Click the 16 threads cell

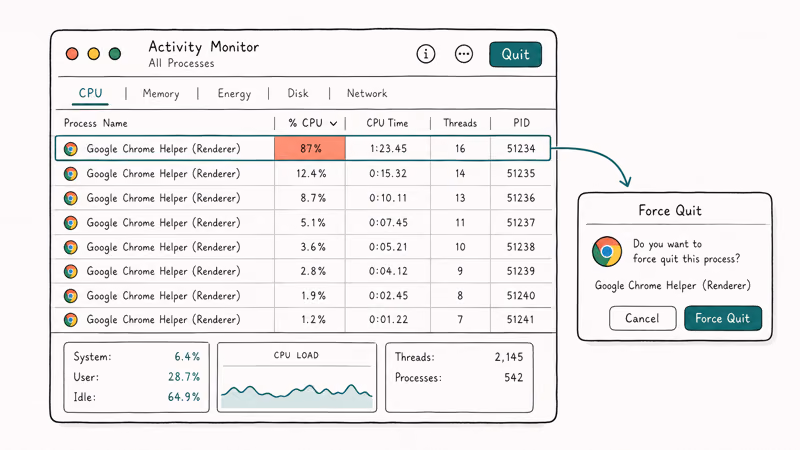coord(460,148)
